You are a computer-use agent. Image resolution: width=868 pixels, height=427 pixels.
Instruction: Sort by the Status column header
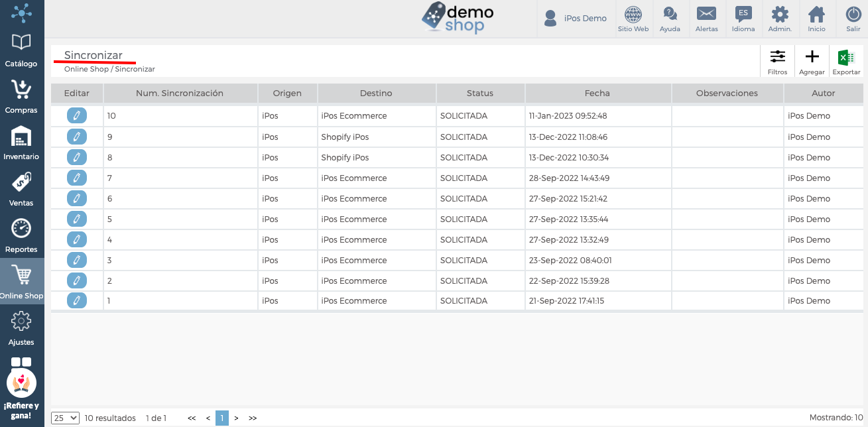click(x=480, y=93)
